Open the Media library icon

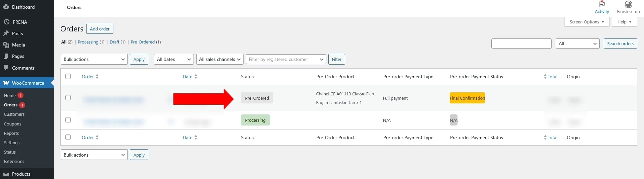6,45
